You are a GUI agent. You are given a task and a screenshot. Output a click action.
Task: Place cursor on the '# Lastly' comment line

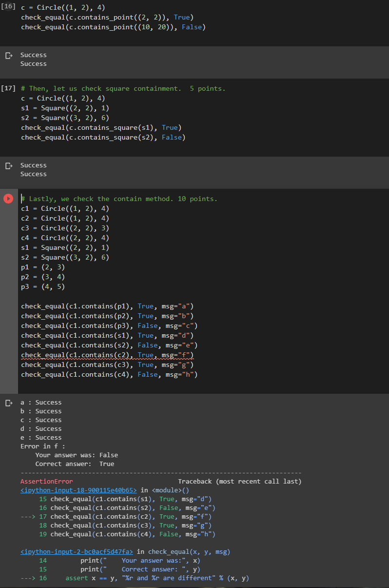(x=119, y=199)
